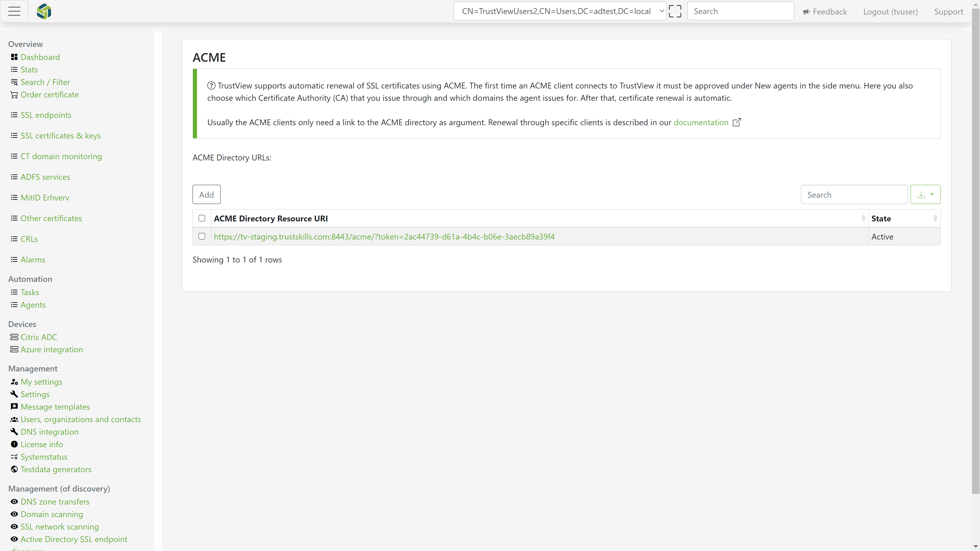Sort by State column arrows
This screenshot has height=551, width=980.
(935, 219)
